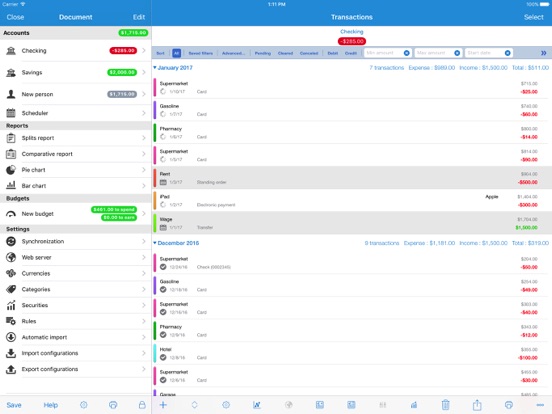The width and height of the screenshot is (552, 414).
Task: Tap the trash icon in bottom toolbar
Action: tap(445, 405)
